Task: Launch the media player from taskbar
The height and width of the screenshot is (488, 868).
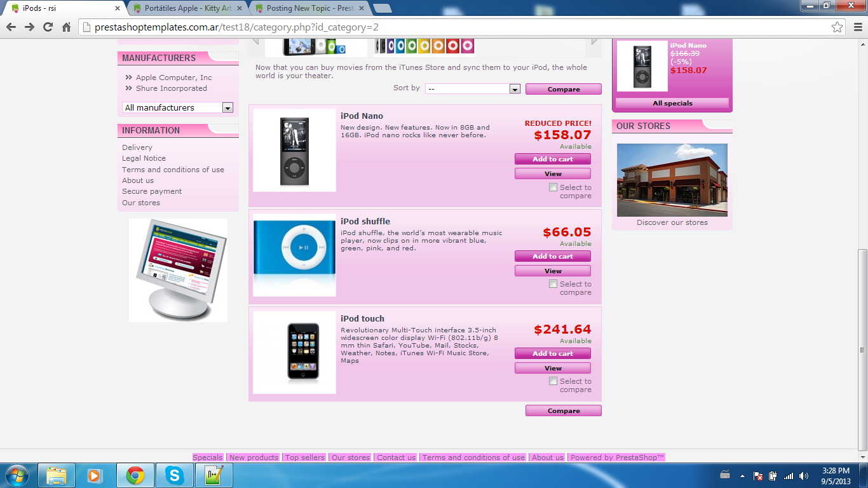Action: tap(95, 475)
